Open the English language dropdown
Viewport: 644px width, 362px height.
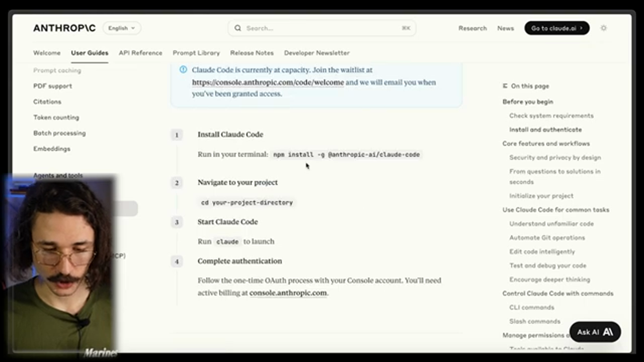[x=122, y=28]
